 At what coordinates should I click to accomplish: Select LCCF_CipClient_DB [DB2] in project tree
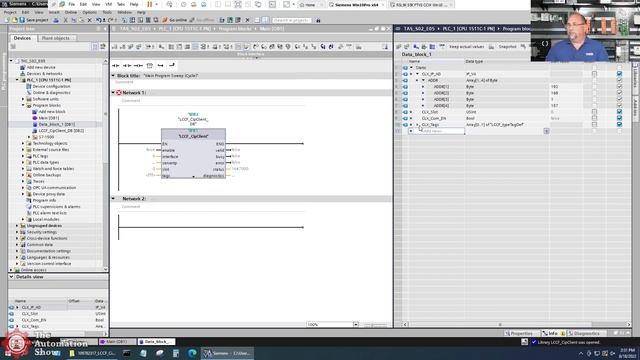point(61,131)
